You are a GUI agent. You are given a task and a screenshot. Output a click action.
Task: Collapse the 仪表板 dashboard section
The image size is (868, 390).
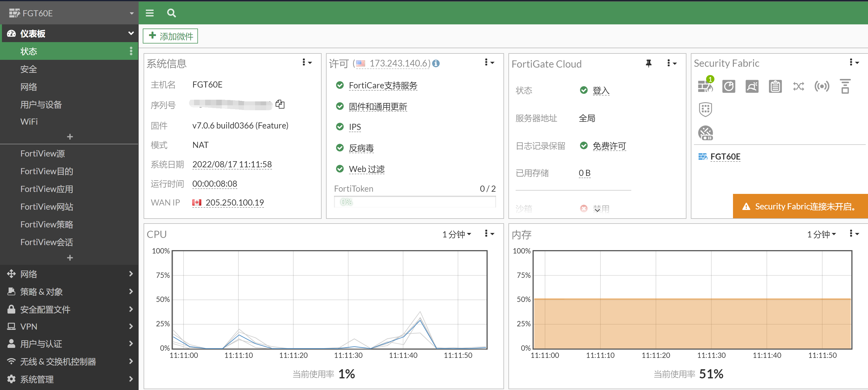(x=131, y=33)
